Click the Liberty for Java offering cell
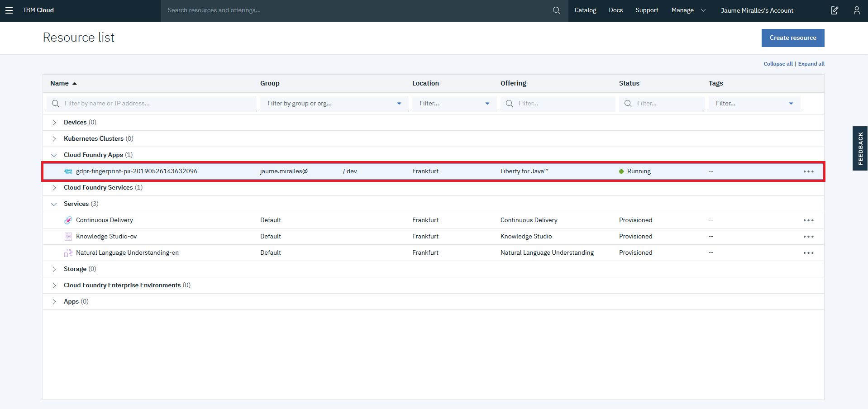868x409 pixels. (524, 171)
